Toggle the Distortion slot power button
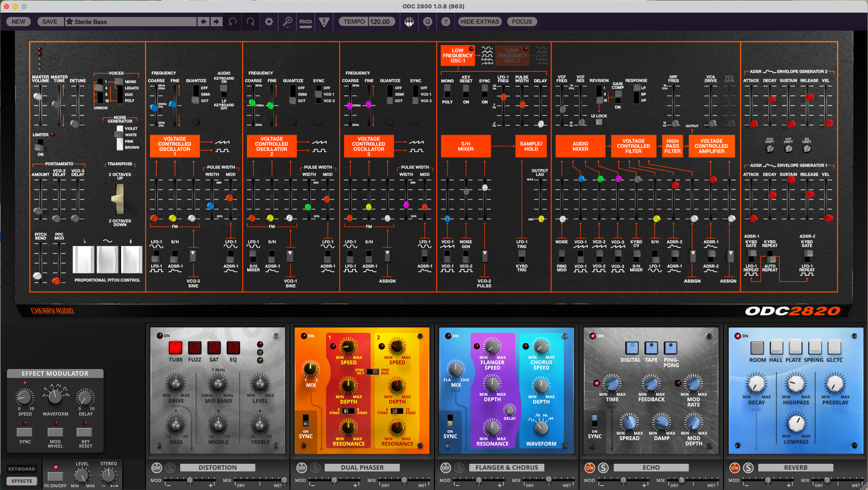This screenshot has width=868, height=490. pyautogui.click(x=156, y=468)
